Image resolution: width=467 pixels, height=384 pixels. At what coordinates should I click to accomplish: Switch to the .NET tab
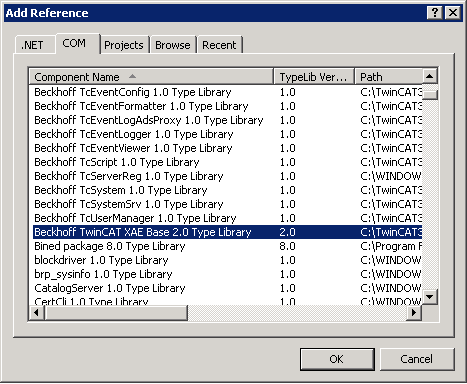click(35, 45)
